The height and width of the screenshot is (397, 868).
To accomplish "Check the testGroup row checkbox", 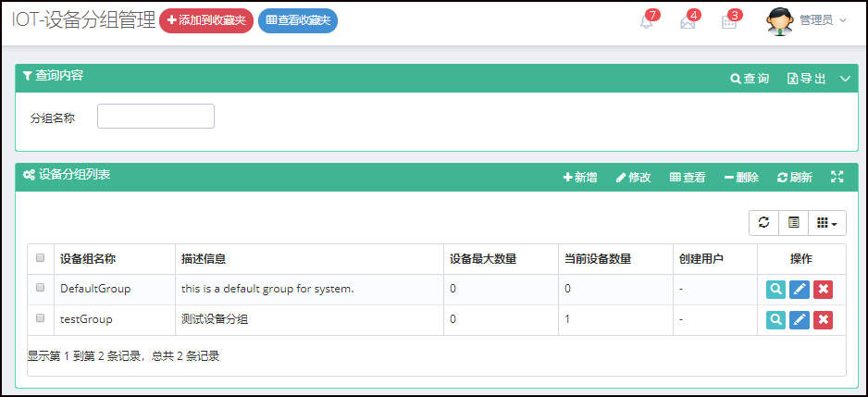I will 40,319.
